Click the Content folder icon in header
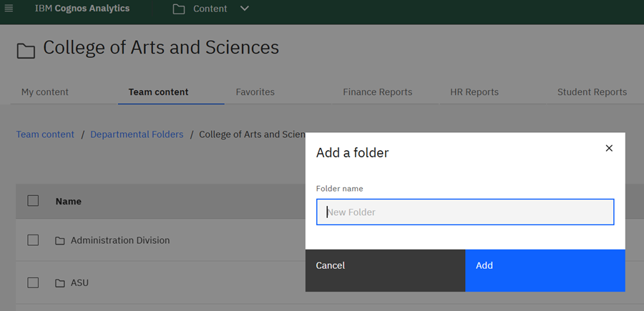The width and height of the screenshot is (644, 311). tap(179, 9)
